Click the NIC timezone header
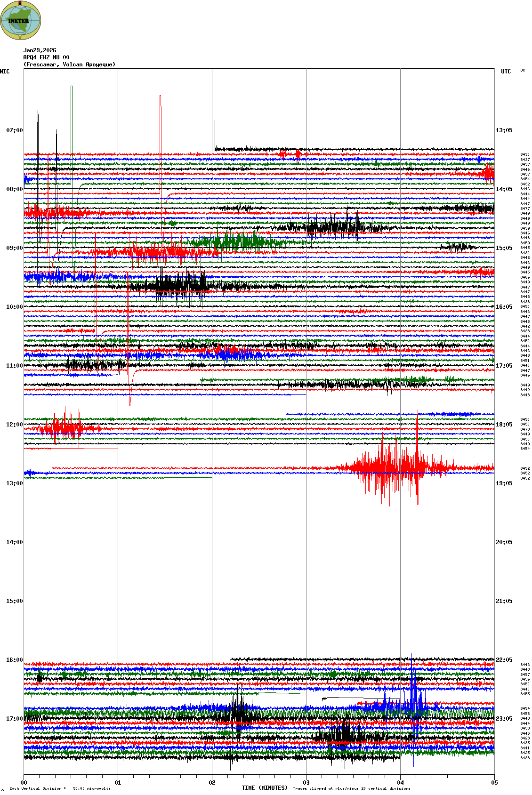 [5, 72]
